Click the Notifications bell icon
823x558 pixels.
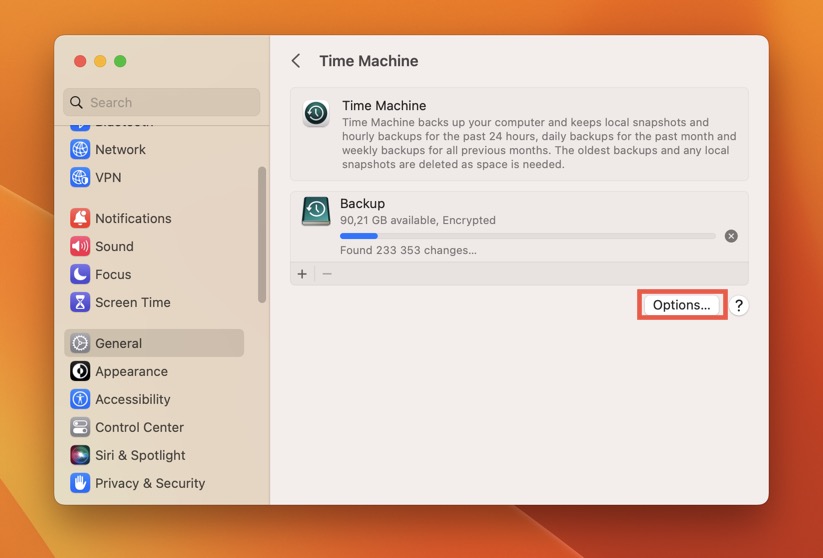coord(80,218)
